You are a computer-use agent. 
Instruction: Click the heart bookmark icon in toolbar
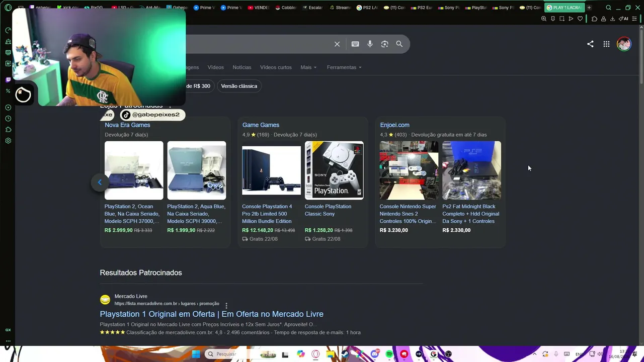click(x=580, y=19)
